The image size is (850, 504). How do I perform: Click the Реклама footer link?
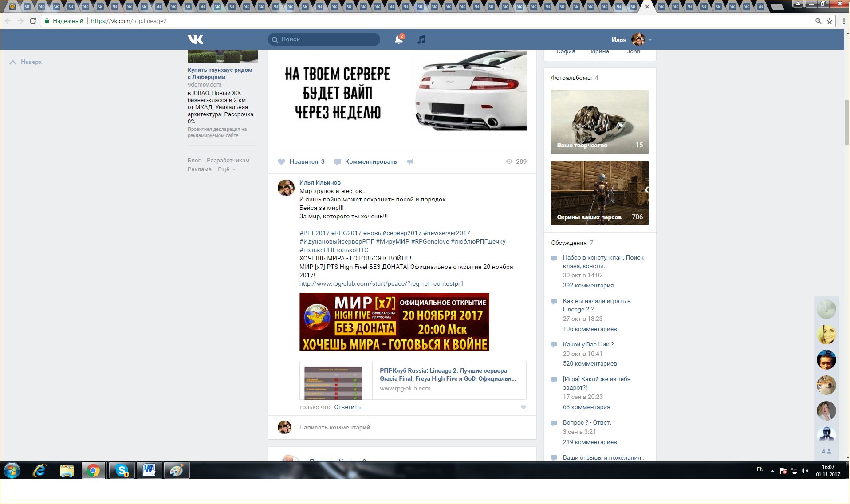click(200, 169)
